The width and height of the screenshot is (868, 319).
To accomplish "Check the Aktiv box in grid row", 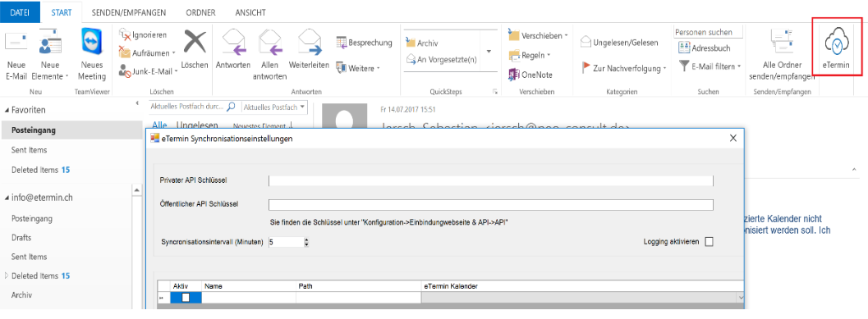I will click(x=186, y=298).
